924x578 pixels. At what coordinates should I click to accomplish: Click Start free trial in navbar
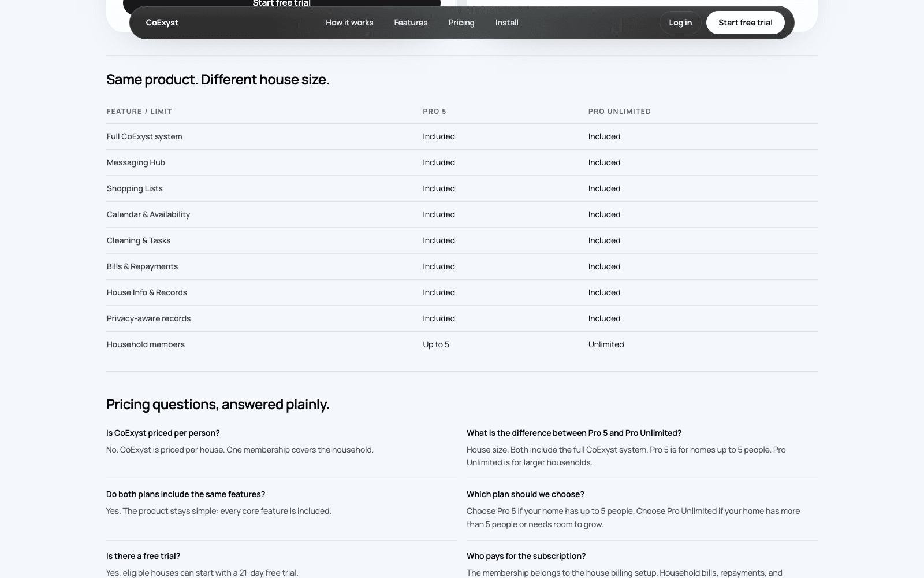click(745, 23)
